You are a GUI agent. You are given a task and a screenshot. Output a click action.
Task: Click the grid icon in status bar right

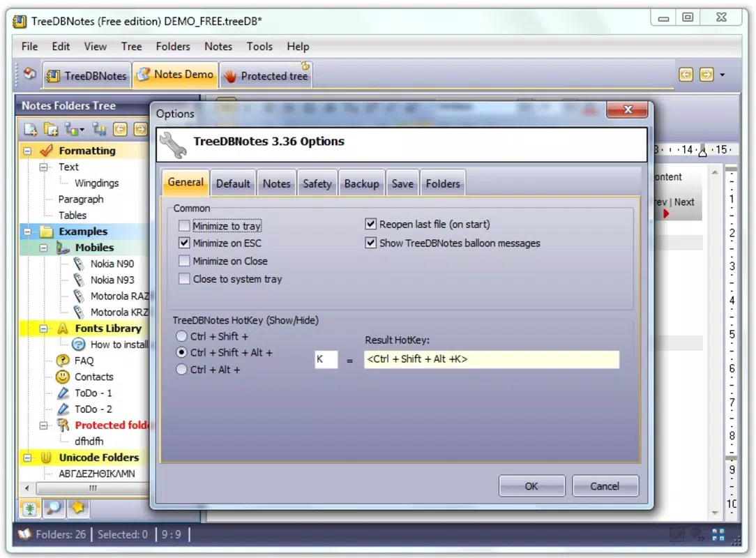click(718, 534)
